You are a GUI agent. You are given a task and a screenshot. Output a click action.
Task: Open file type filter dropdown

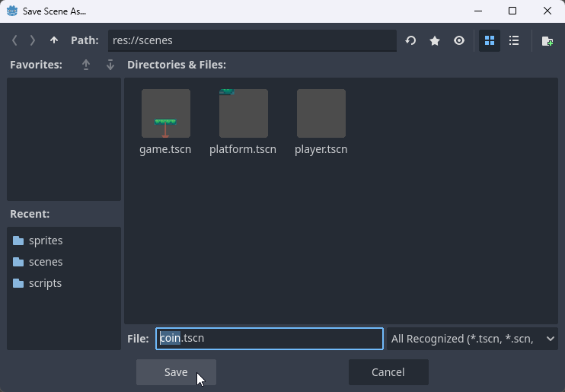(472, 339)
